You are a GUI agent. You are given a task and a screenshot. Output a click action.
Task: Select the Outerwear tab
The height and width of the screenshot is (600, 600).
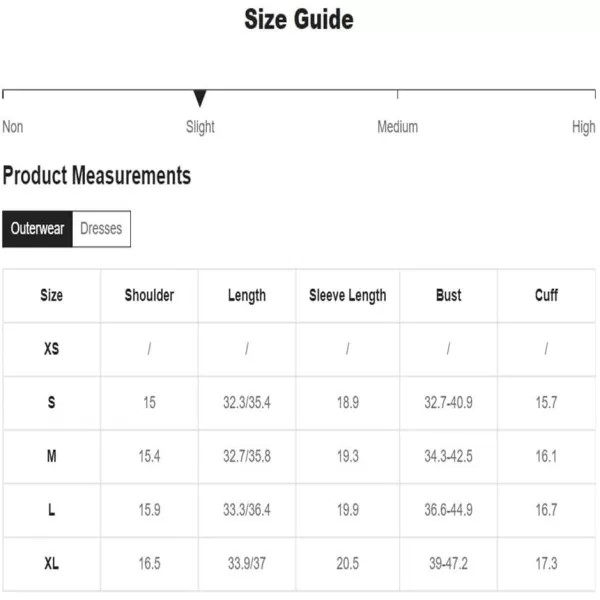(x=38, y=229)
